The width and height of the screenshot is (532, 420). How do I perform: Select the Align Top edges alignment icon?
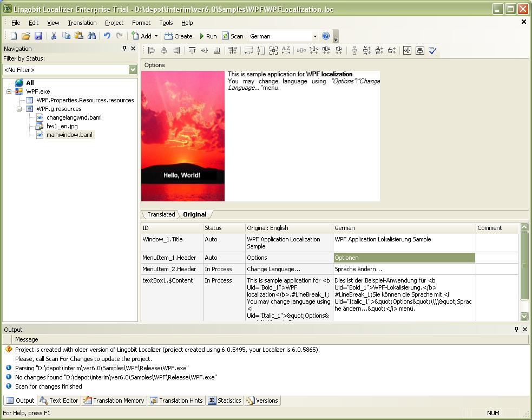tap(192, 50)
